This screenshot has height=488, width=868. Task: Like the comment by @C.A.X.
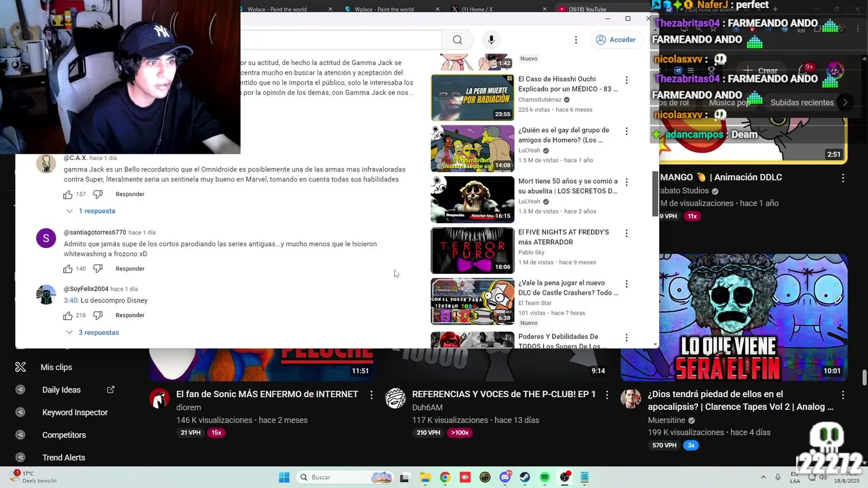coord(68,195)
